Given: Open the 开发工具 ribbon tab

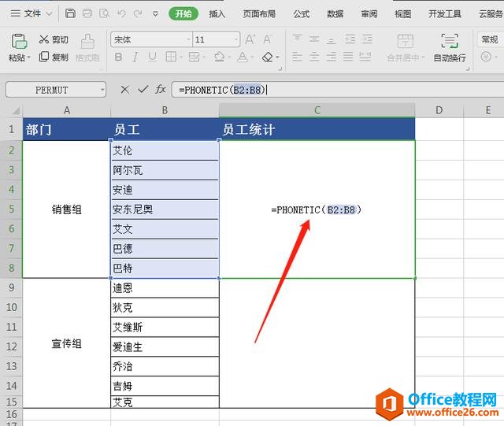Looking at the screenshot, I should pos(445,14).
